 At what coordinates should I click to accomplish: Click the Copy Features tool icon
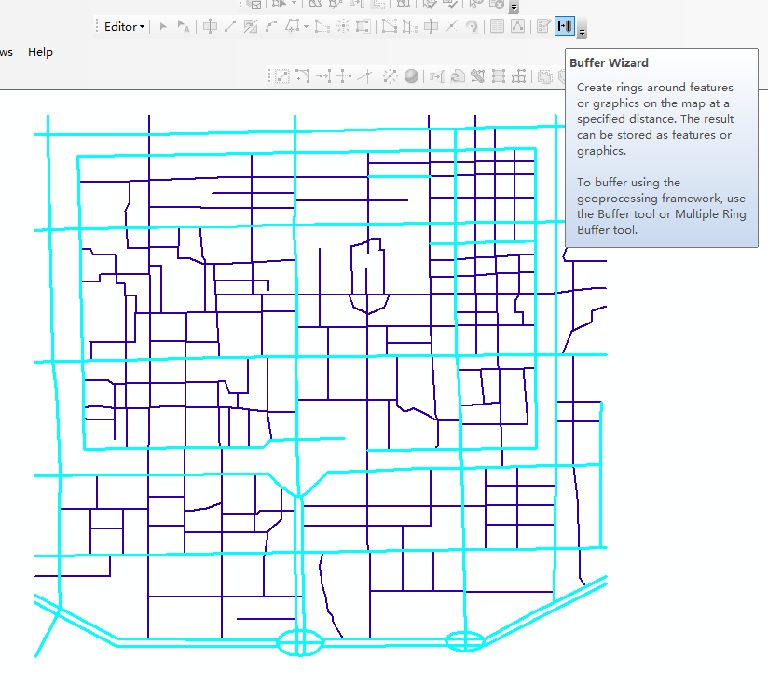(x=281, y=76)
